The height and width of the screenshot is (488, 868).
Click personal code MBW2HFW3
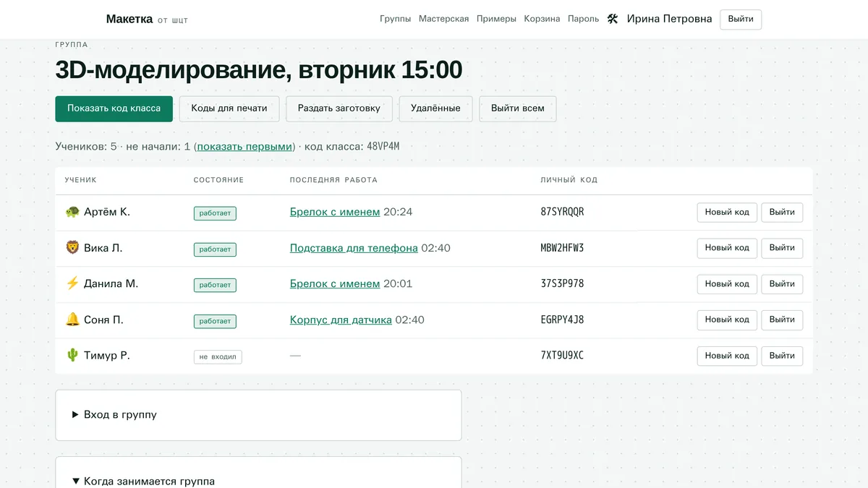[x=562, y=248]
